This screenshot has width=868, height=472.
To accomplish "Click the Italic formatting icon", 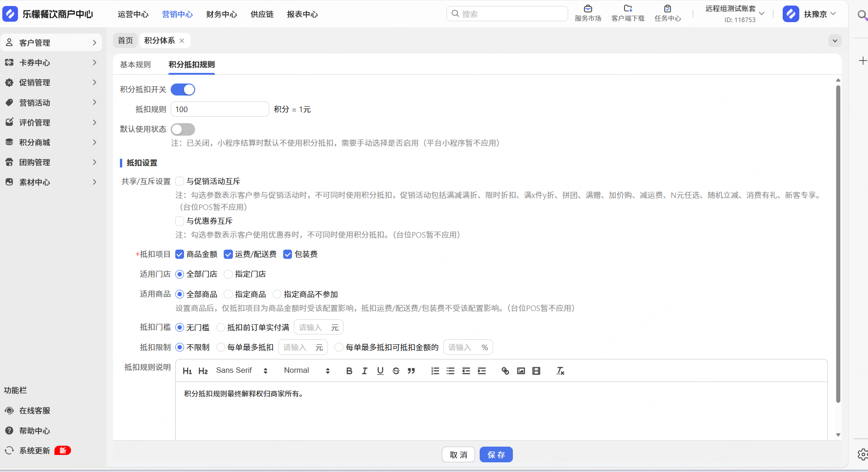I will [364, 371].
